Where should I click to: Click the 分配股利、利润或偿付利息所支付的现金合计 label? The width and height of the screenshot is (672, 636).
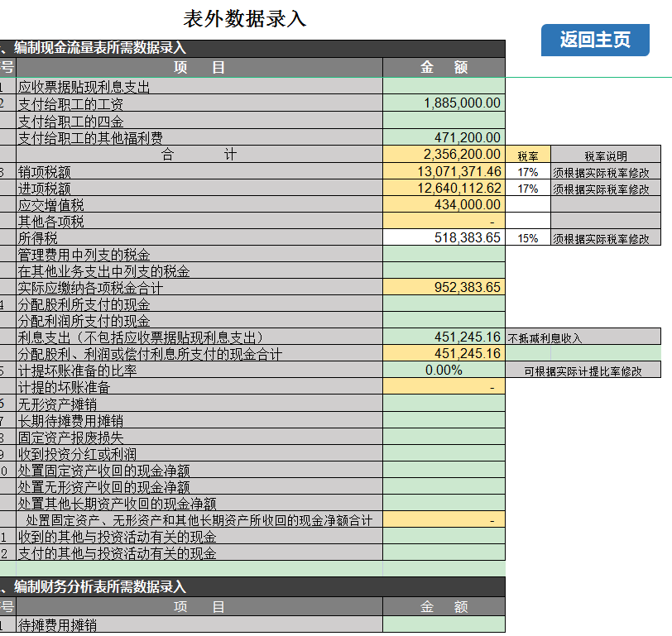[150, 354]
